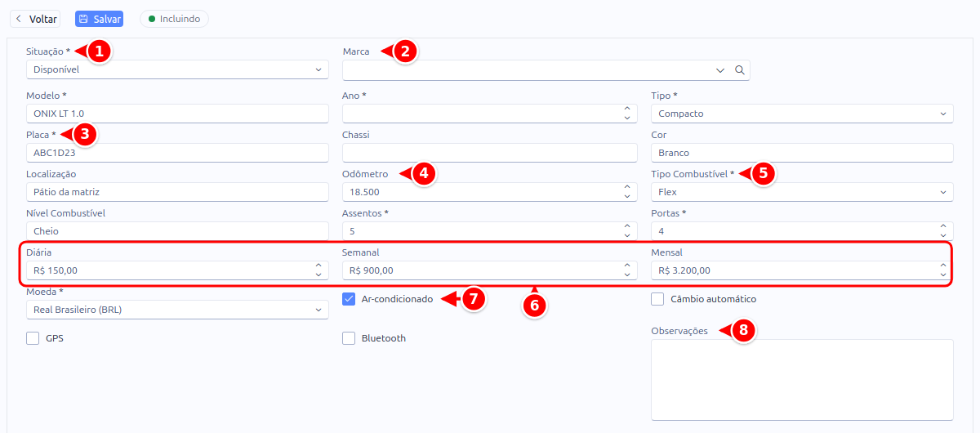Enable the Bluetooth checkbox

click(x=349, y=338)
